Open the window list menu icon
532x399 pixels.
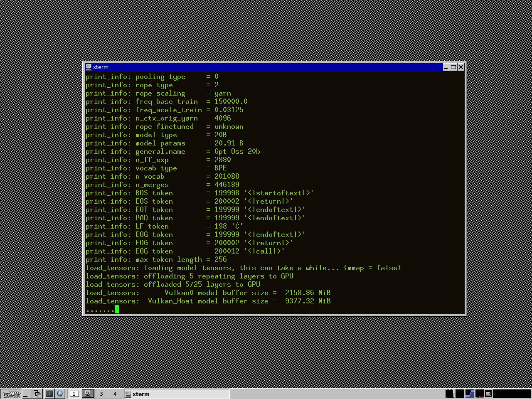[x=37, y=394]
